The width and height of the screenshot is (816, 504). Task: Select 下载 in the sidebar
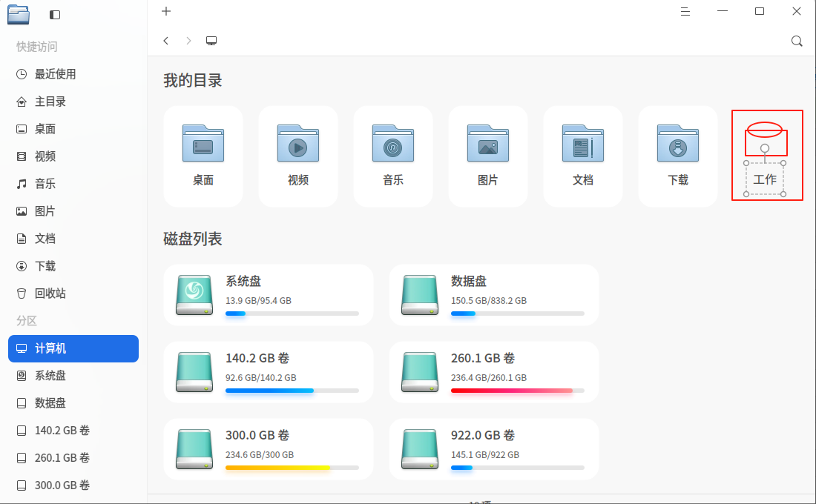73,266
